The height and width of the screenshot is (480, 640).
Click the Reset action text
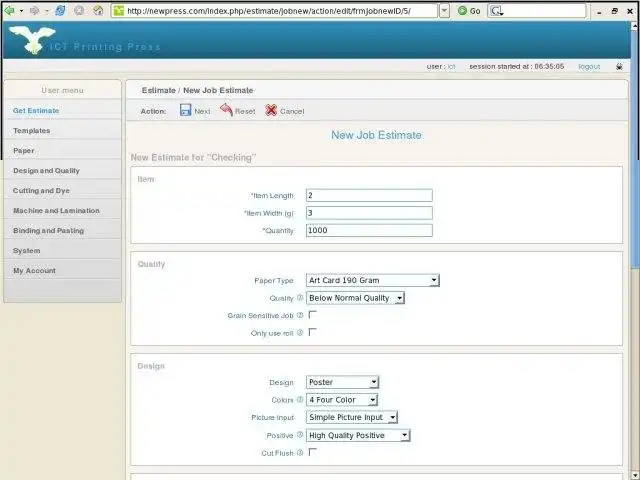pos(245,111)
